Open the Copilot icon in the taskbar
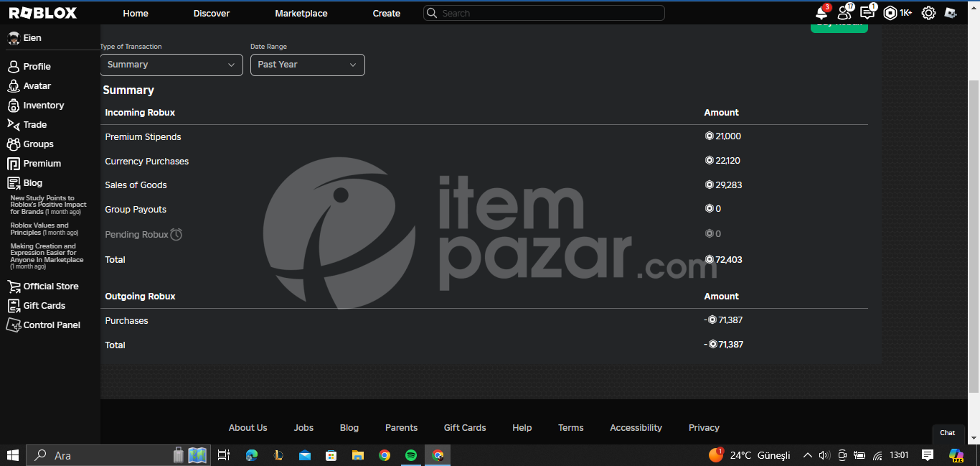This screenshot has width=980, height=466. (x=956, y=455)
